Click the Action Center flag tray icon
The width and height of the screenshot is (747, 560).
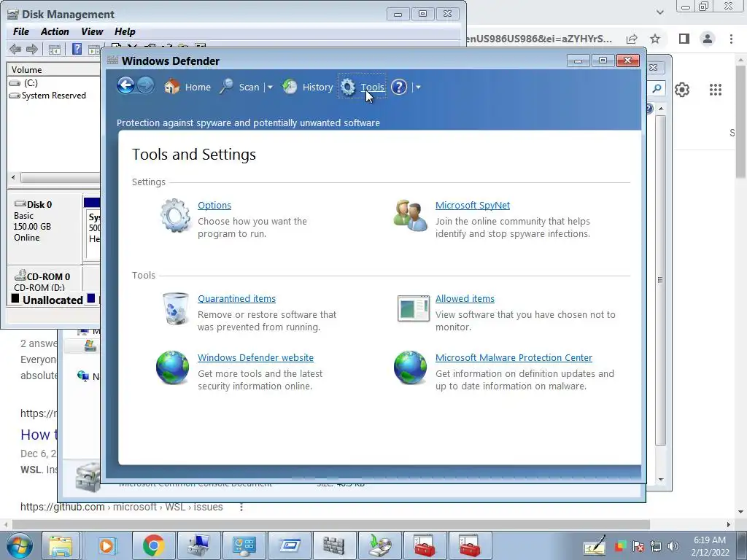pyautogui.click(x=638, y=546)
